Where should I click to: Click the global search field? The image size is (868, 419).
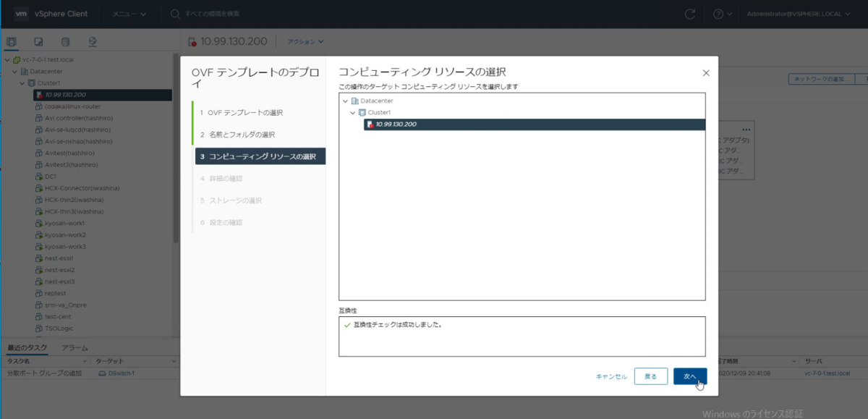[211, 14]
